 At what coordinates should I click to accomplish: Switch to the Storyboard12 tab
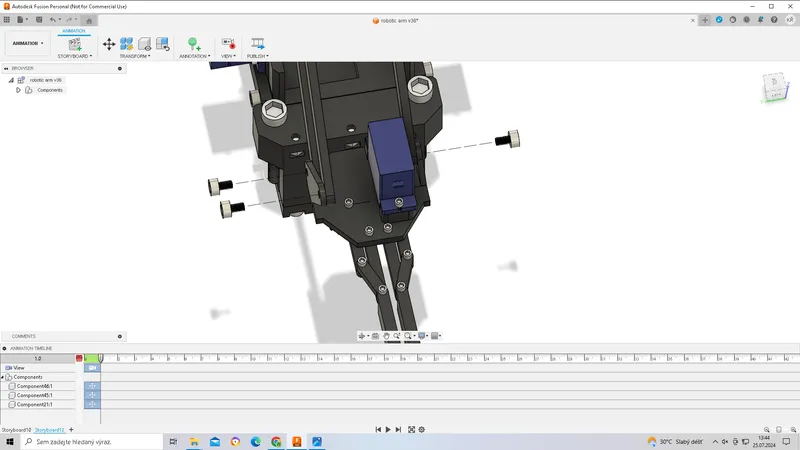[49, 430]
